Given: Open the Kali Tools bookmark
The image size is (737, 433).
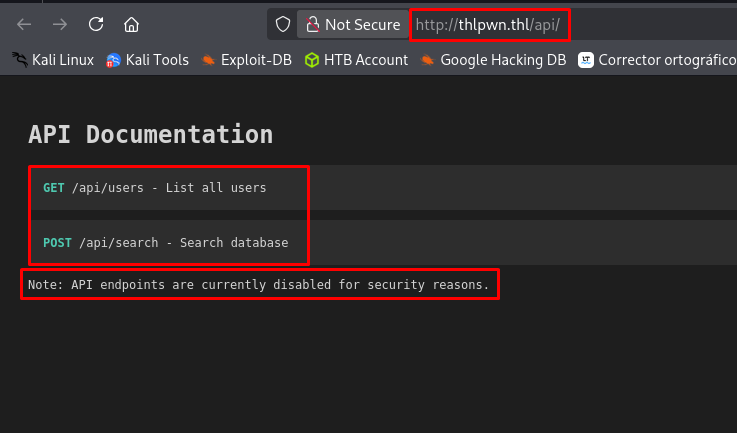Looking at the screenshot, I should [147, 60].
